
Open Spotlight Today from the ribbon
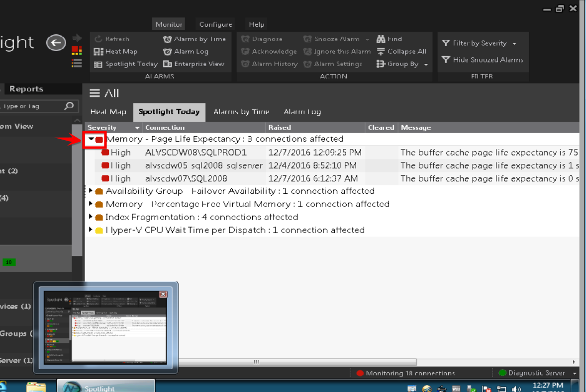click(125, 64)
